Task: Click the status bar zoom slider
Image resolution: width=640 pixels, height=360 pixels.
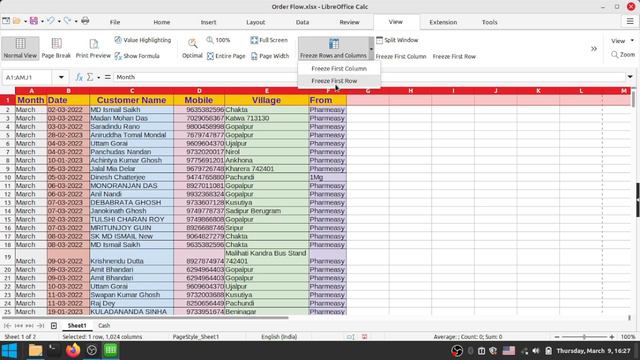Action: click(584, 337)
